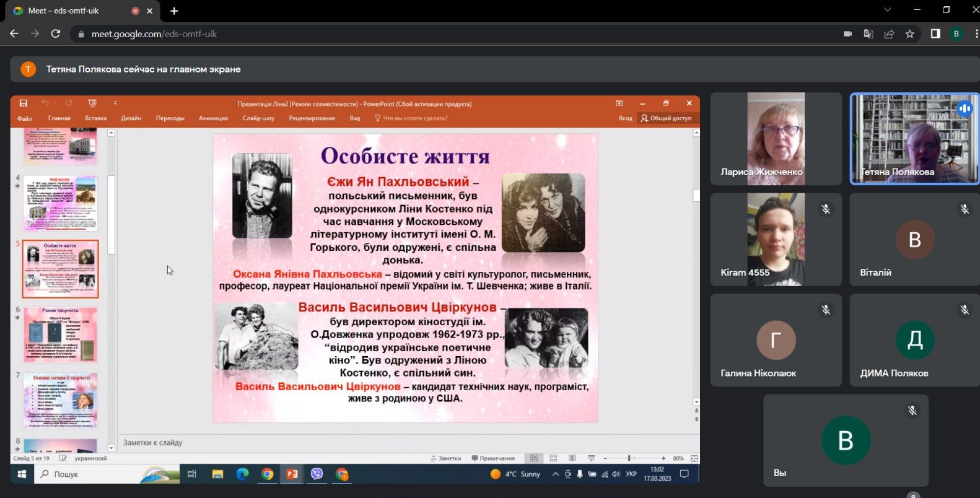The height and width of the screenshot is (498, 980).
Task: Open the customize quick access toolbar dropdown
Action: (115, 103)
